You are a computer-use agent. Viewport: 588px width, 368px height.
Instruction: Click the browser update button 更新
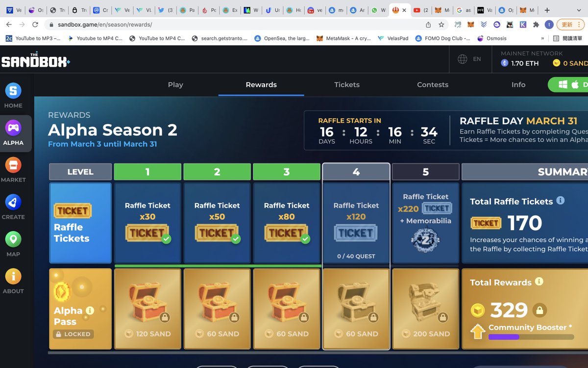coord(571,25)
